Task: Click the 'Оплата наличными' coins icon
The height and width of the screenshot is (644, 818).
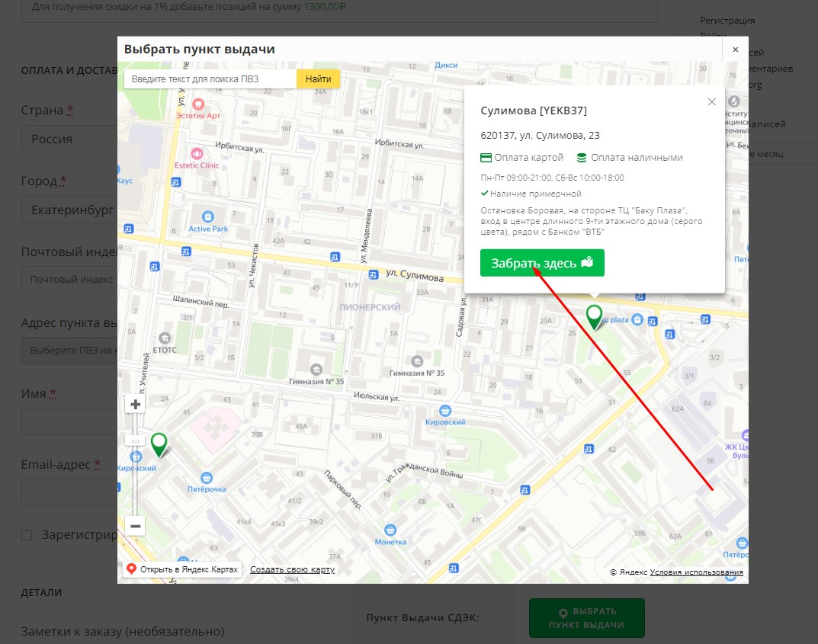Action: pos(582,158)
